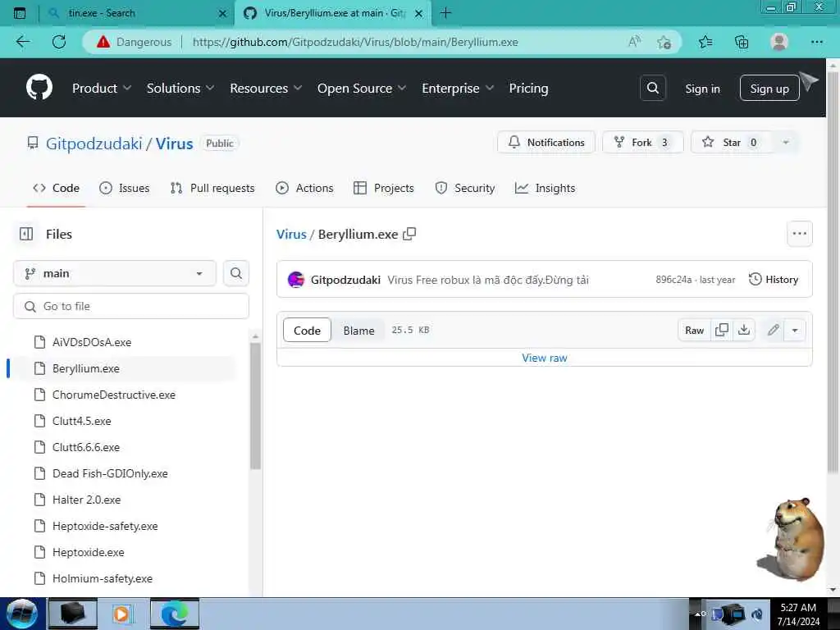This screenshot has height=630, width=840.
Task: Open the edit options dropdown arrow
Action: click(795, 330)
